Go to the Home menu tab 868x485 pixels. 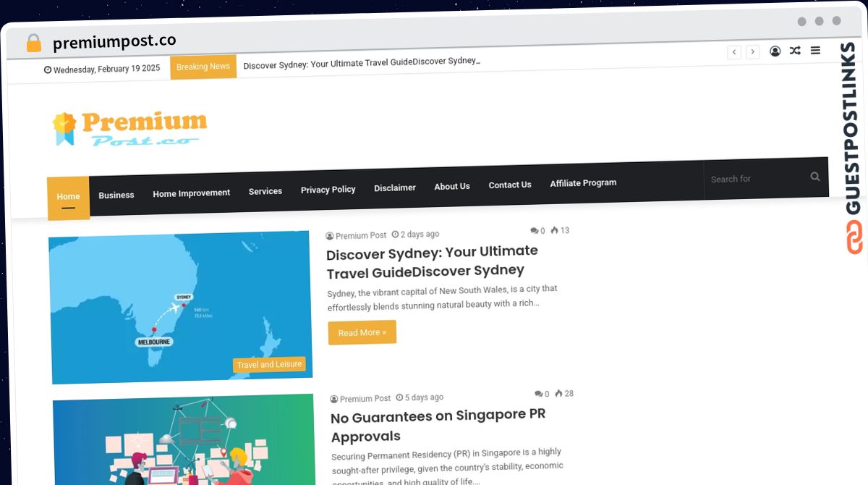pos(68,197)
